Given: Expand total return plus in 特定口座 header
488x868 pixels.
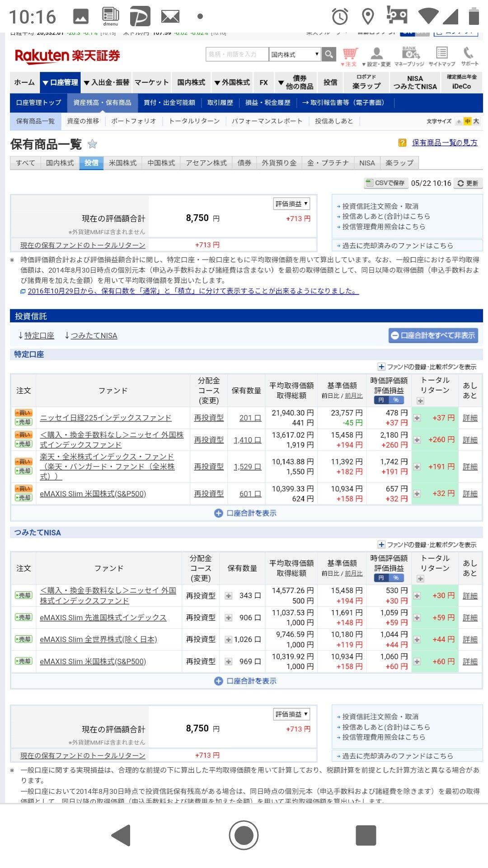Looking at the screenshot, I should coord(420,401).
